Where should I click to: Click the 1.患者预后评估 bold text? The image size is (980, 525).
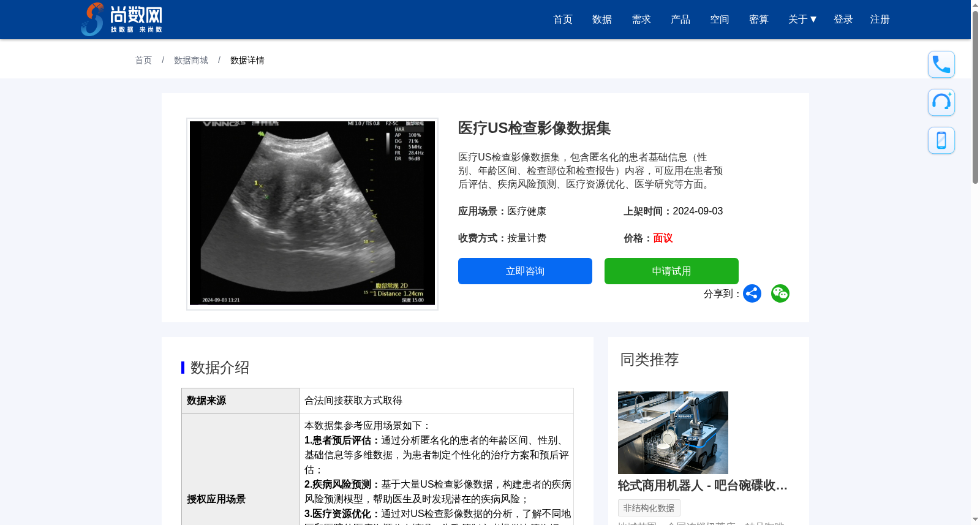point(342,440)
